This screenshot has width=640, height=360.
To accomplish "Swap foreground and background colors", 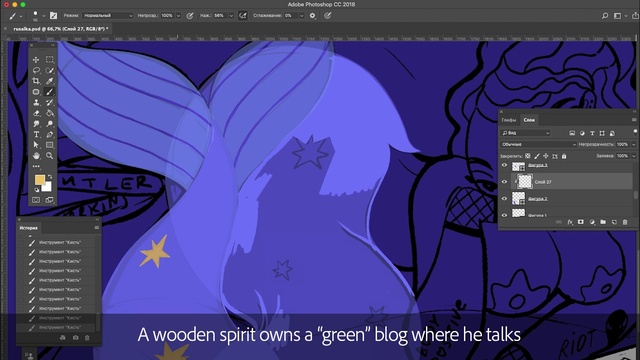I will (49, 177).
